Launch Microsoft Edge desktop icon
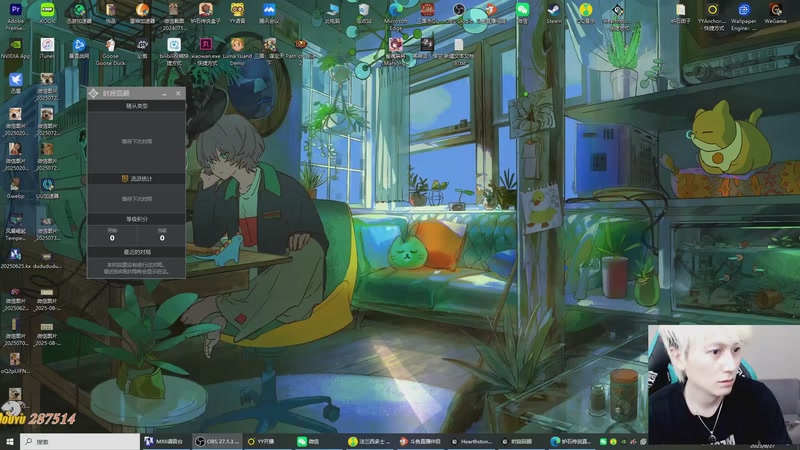Viewport: 800px width, 450px height. [396, 17]
